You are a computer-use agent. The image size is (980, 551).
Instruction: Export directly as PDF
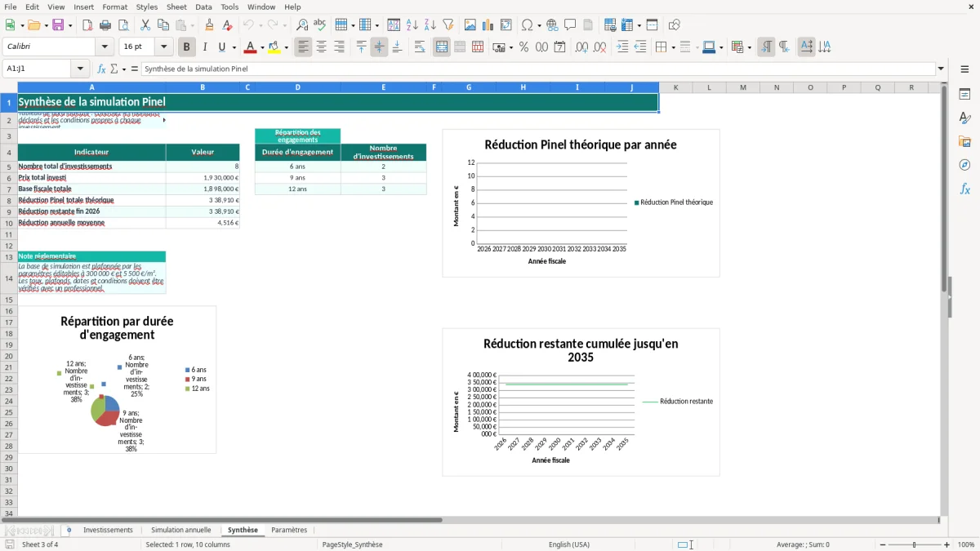[87, 25]
